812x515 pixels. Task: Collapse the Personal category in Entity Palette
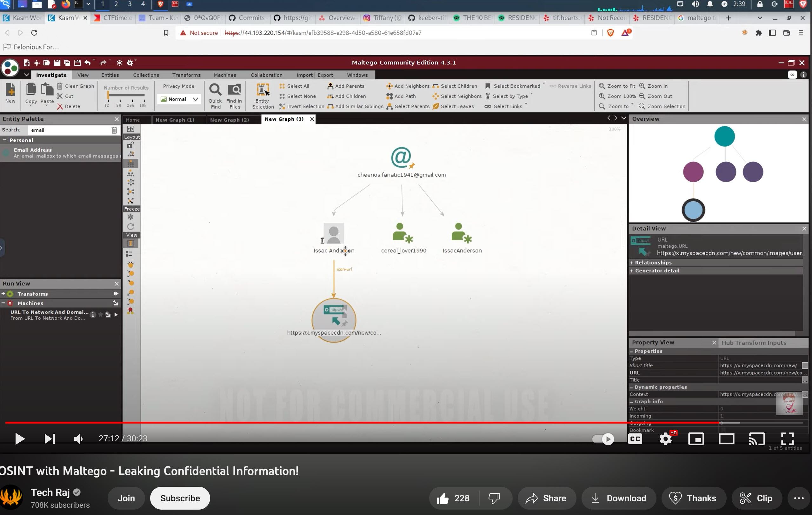pyautogui.click(x=5, y=140)
